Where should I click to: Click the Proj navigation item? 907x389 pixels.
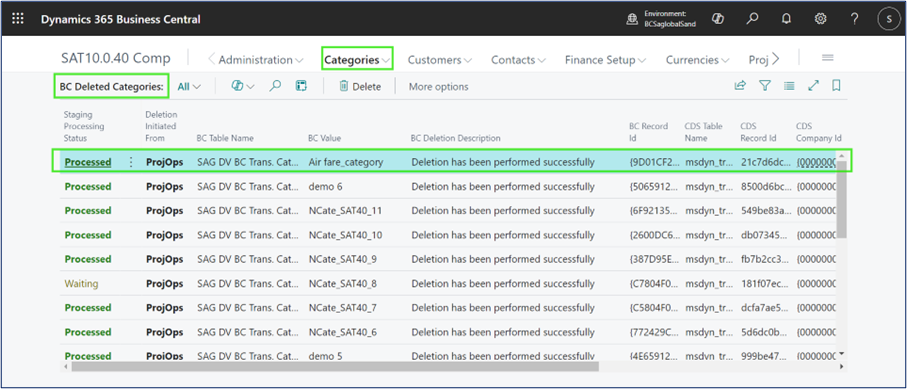(x=758, y=60)
